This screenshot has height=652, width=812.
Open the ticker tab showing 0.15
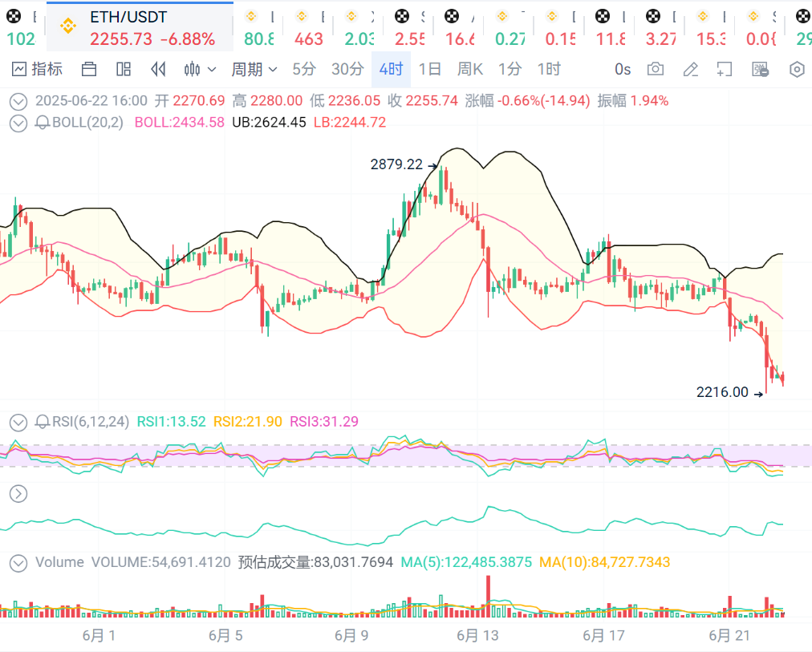[560, 27]
